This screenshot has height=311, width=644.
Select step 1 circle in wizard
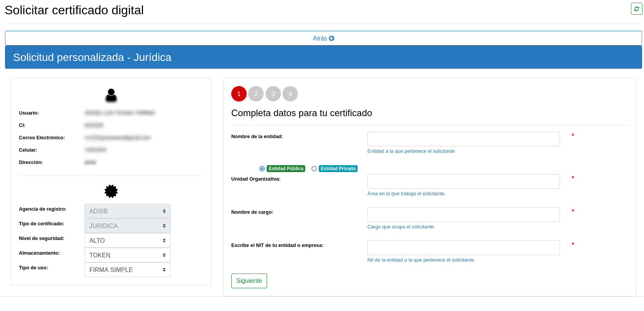click(239, 94)
